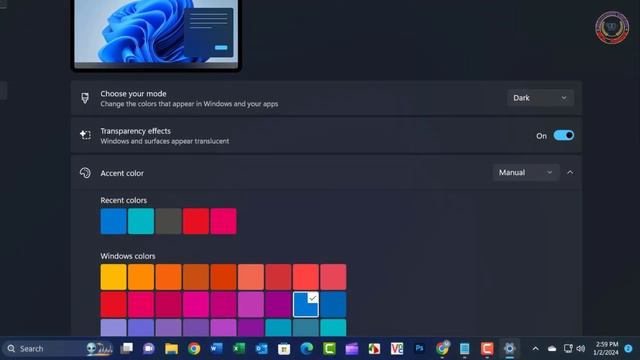Open the green Camtasia taskbar icon
640x360 pixels.
329,349
